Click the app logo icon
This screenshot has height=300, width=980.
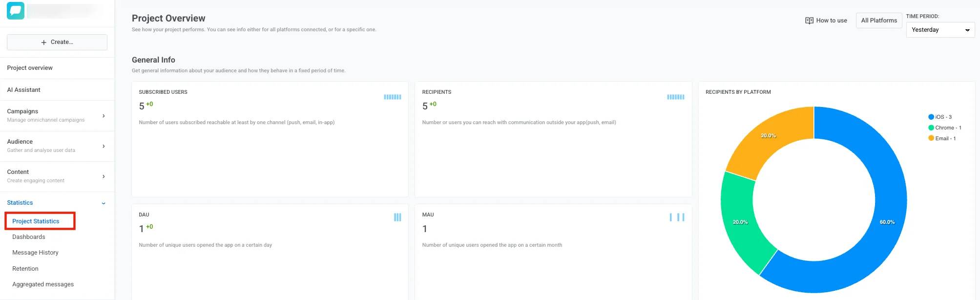[16, 11]
